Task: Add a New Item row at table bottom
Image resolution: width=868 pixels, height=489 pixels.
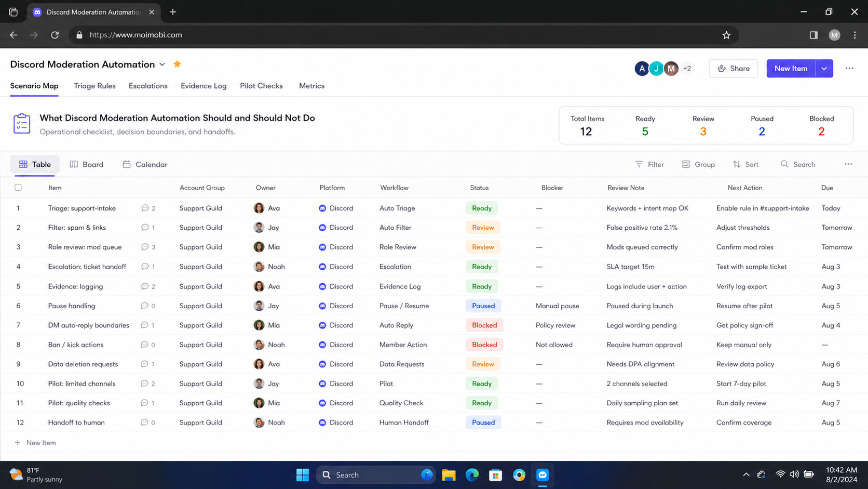Action: click(35, 443)
